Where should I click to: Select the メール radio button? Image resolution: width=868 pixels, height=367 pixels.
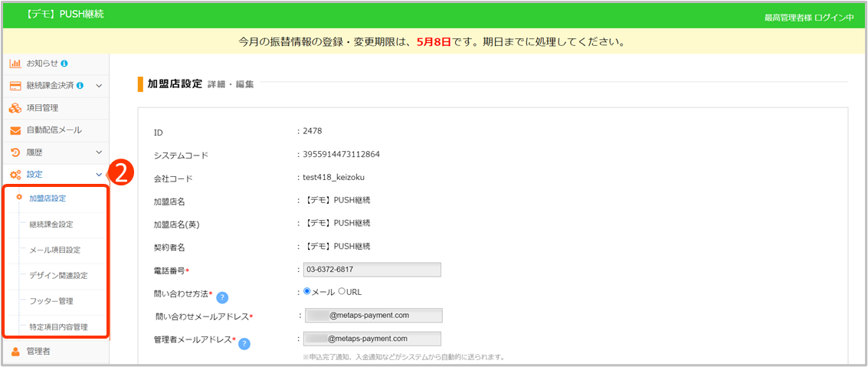[x=308, y=292]
